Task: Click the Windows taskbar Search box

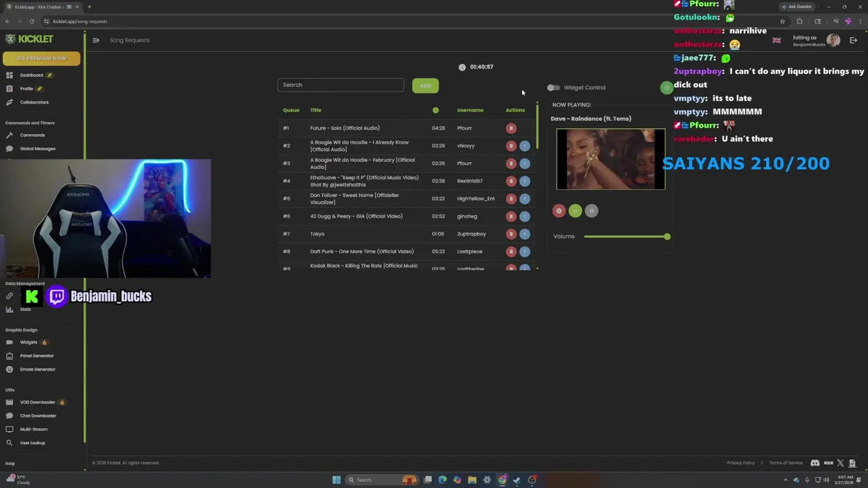Action: tap(382, 480)
